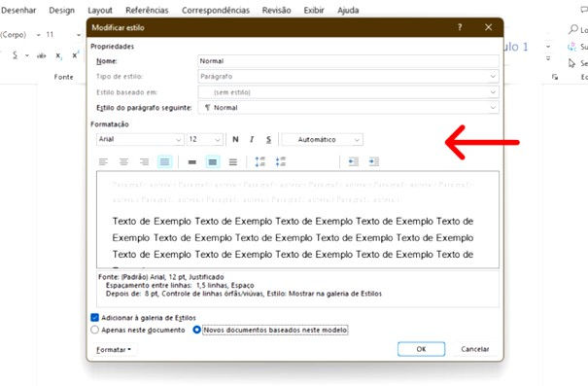This screenshot has width=588, height=386.
Task: Toggle underline (S) formatting button in dialog
Action: (x=268, y=140)
